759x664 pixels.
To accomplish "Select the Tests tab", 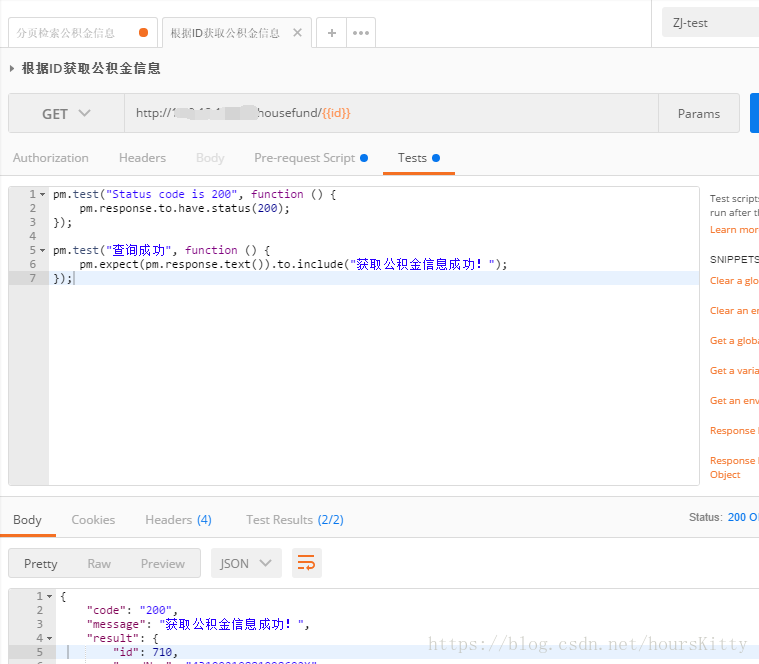I will coord(418,158).
